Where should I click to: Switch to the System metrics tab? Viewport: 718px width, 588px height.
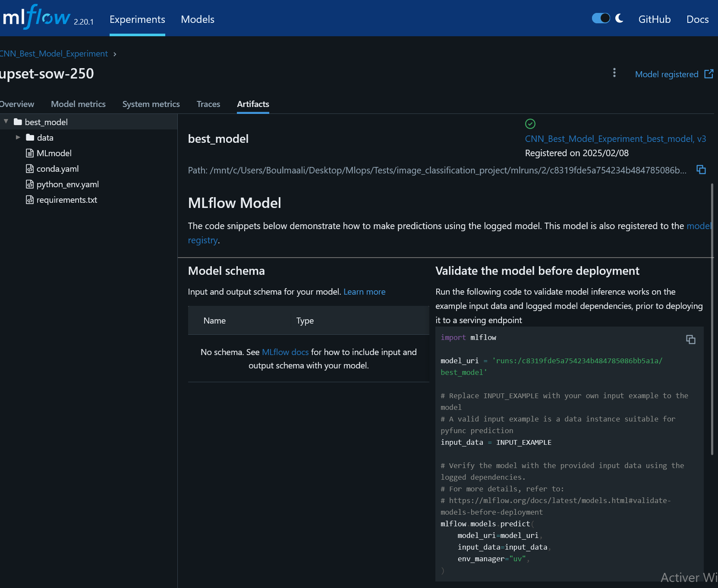pos(151,104)
